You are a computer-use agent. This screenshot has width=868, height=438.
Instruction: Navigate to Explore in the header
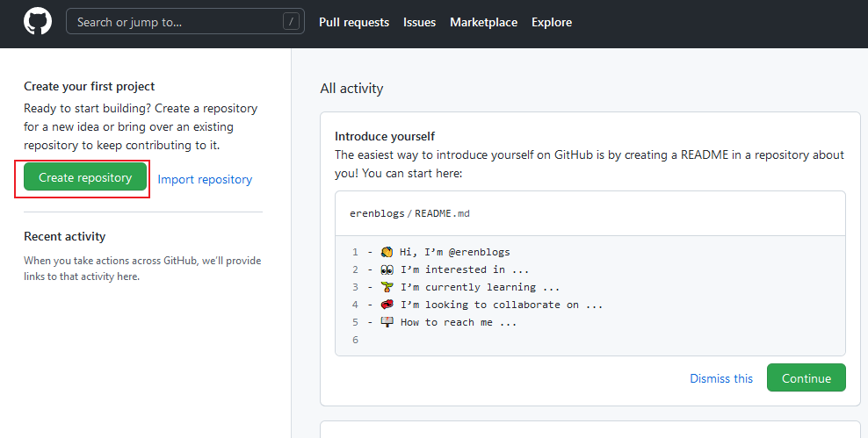(x=552, y=22)
